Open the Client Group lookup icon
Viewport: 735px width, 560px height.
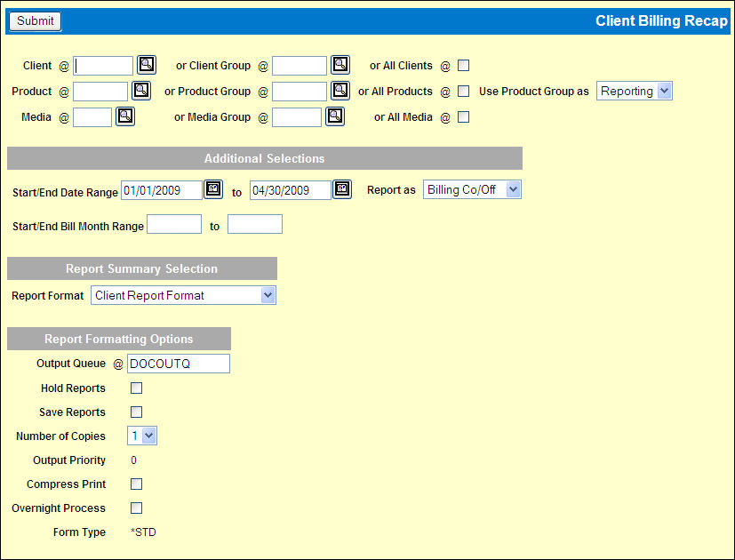(x=340, y=65)
